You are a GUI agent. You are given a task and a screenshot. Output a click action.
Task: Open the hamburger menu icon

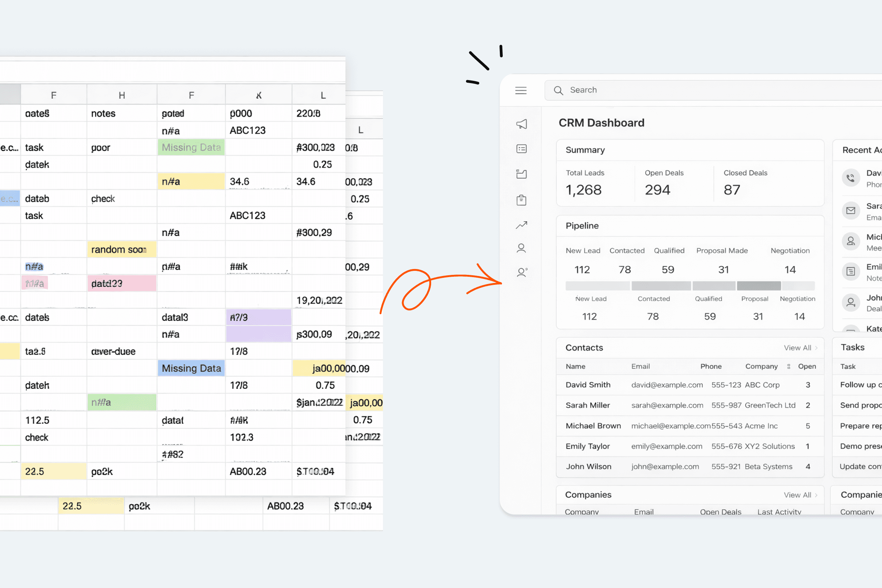click(x=521, y=90)
